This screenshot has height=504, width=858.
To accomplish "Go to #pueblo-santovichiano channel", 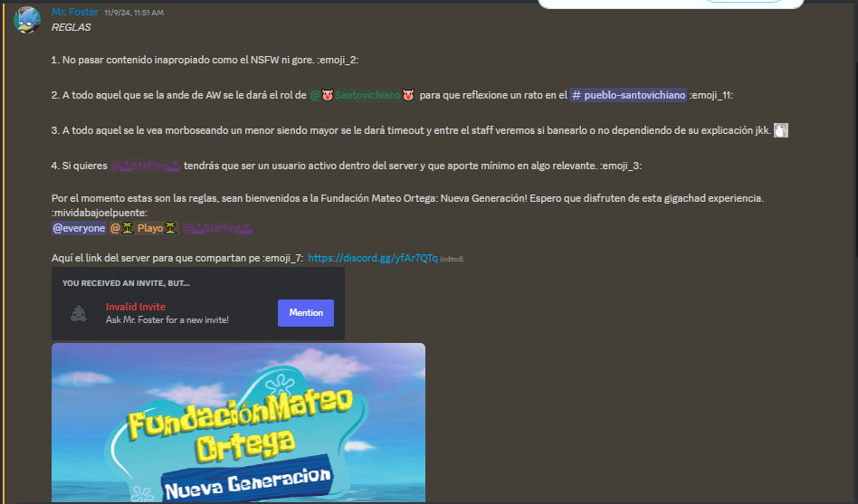I will [x=627, y=95].
